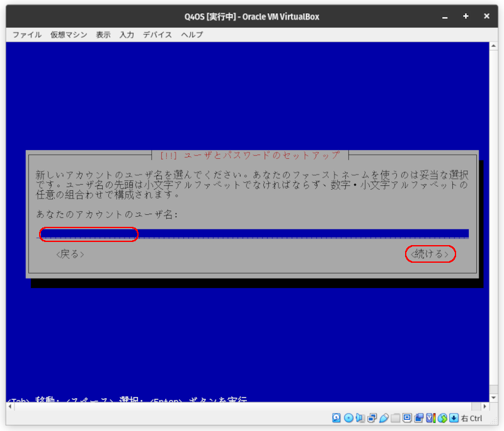Click the あなたのアカウントのユーザ名 label
504x431 pixels.
[107, 214]
